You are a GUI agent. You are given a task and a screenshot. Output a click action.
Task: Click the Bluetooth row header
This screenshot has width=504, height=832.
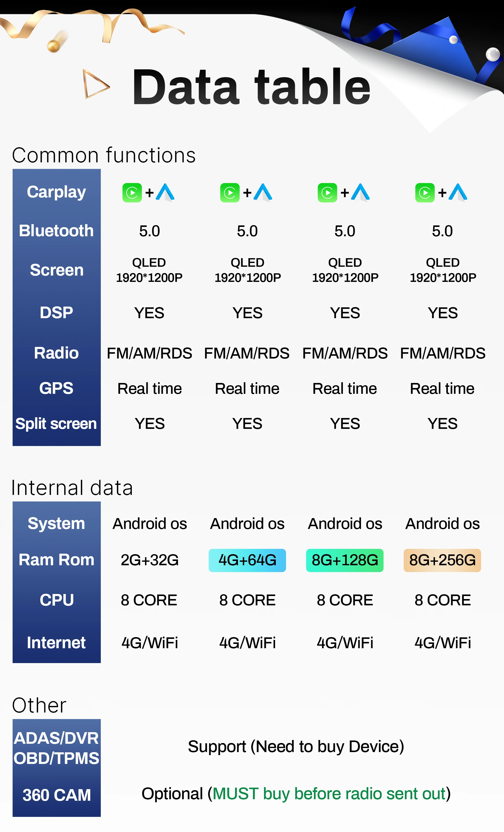coord(56,231)
